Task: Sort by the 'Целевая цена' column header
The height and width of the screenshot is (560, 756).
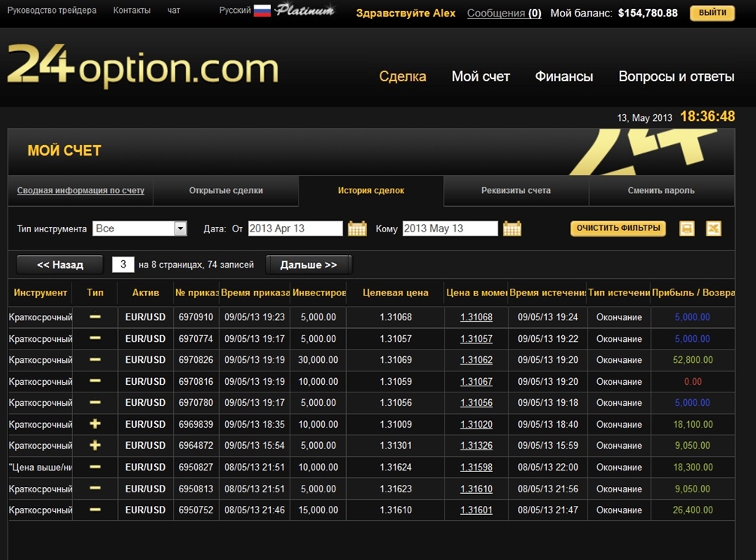Action: [x=396, y=292]
